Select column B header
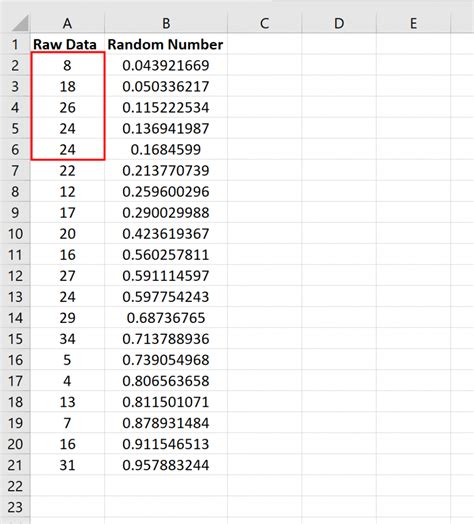Screen dimensions: 474x524 [166, 23]
